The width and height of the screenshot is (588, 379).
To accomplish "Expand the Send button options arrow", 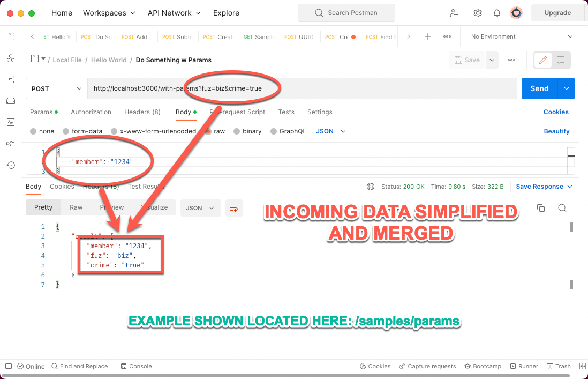I will click(x=566, y=88).
